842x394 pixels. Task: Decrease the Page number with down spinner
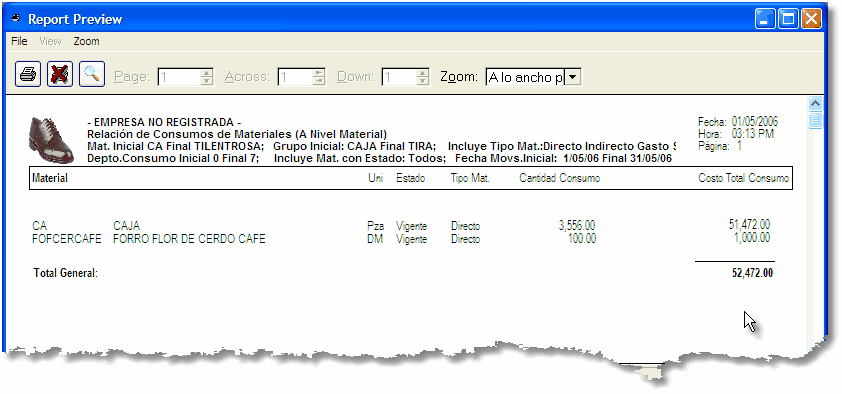pos(207,81)
